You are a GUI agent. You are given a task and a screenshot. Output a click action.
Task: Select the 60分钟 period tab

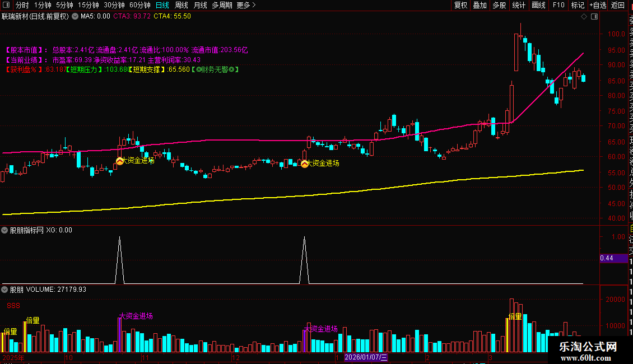click(140, 5)
